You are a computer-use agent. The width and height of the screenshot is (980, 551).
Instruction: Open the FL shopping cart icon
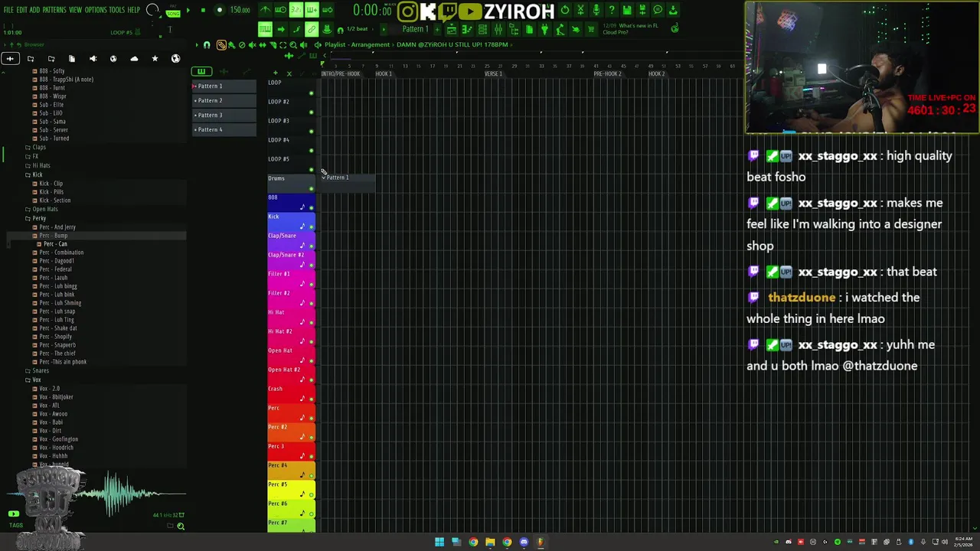591,29
